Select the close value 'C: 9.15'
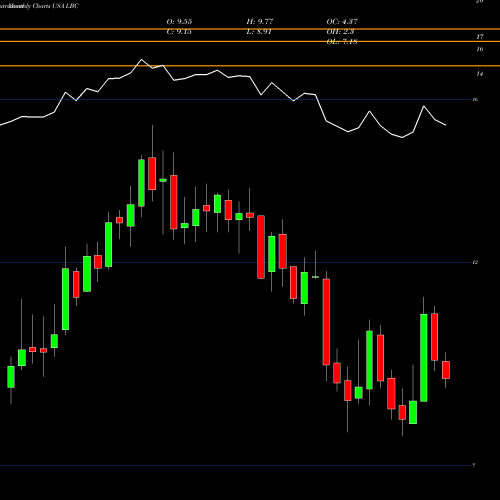Viewport: 500px width, 500px height. coord(179,32)
